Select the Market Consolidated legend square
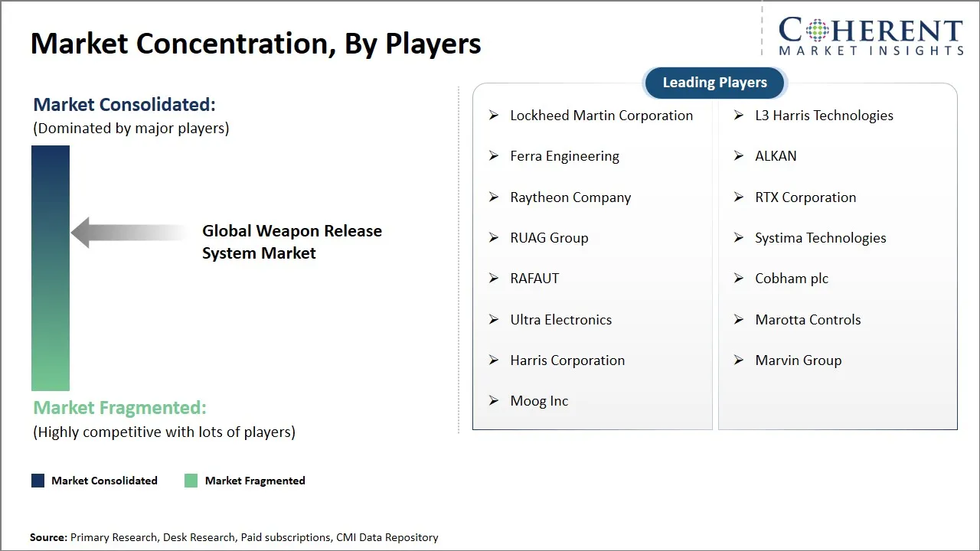 coord(37,480)
